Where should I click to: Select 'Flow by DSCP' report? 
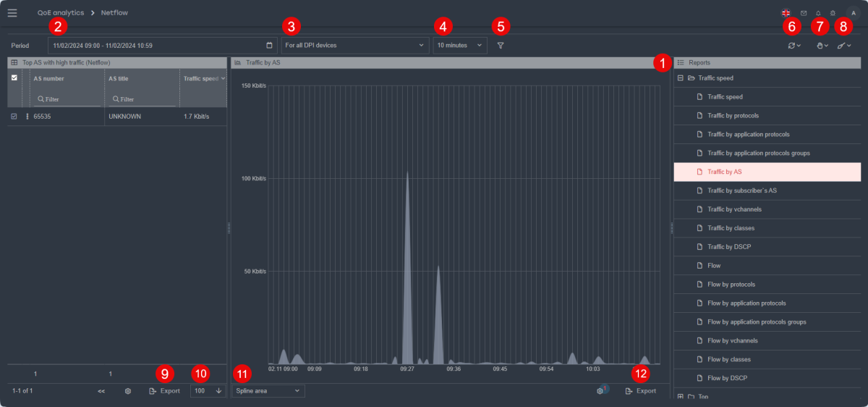728,378
